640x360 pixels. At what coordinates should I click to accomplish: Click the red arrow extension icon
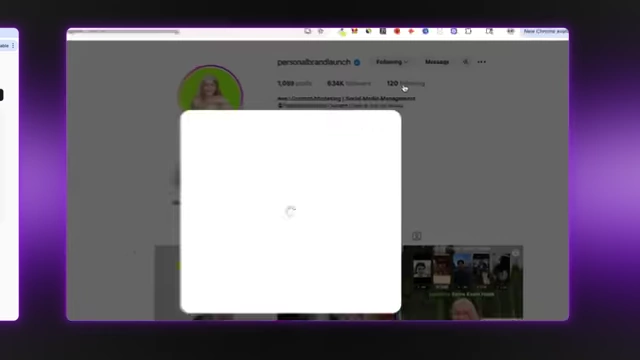(x=411, y=31)
